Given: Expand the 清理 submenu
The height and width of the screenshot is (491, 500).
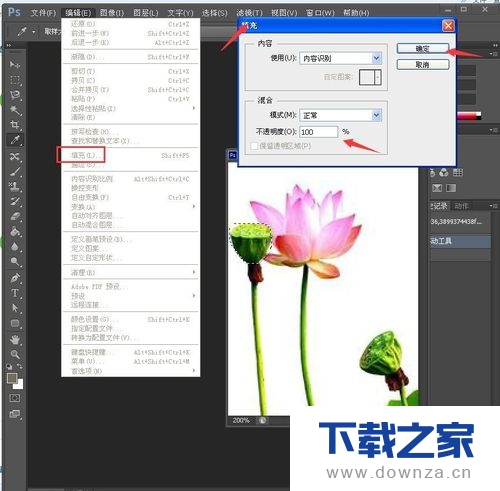Looking at the screenshot, I should click(132, 272).
